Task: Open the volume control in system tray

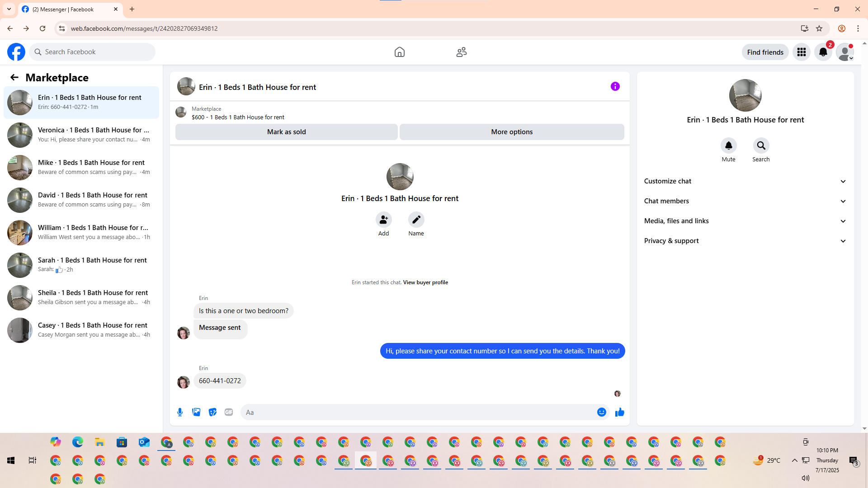Action: tap(806, 478)
